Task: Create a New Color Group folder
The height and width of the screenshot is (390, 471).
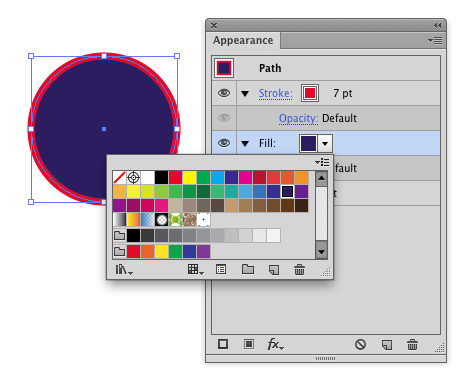Action: tap(248, 269)
